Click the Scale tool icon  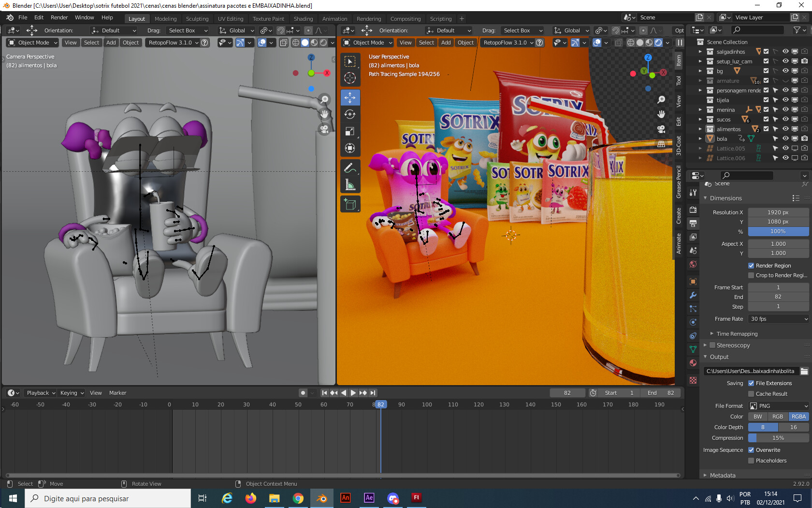tap(350, 131)
